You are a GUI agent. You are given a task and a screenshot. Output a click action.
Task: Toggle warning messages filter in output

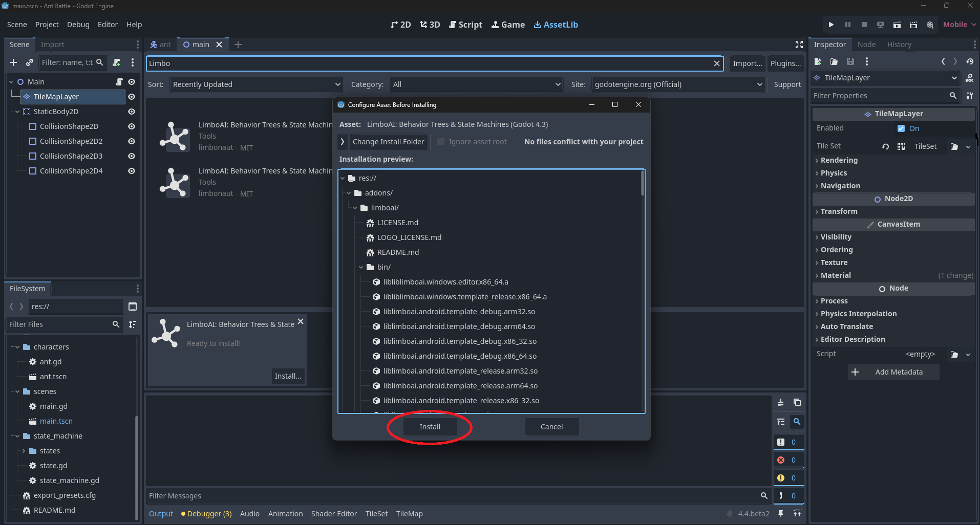tap(789, 478)
